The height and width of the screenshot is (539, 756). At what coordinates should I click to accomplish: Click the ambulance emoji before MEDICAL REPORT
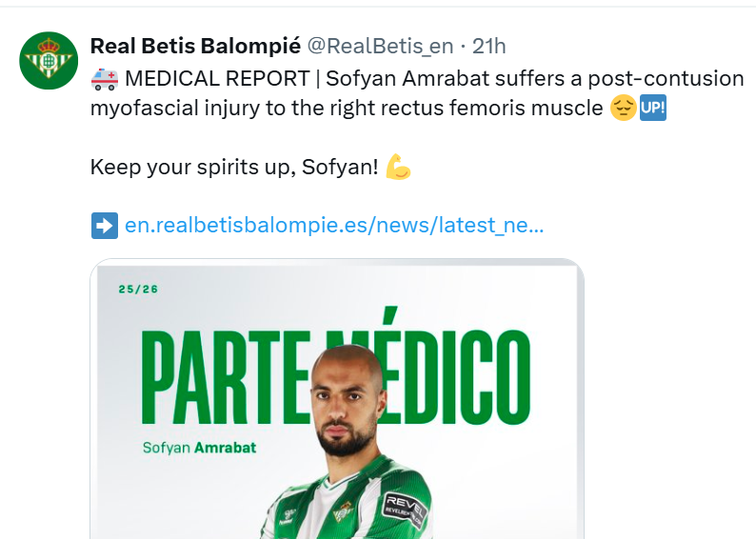[104, 78]
